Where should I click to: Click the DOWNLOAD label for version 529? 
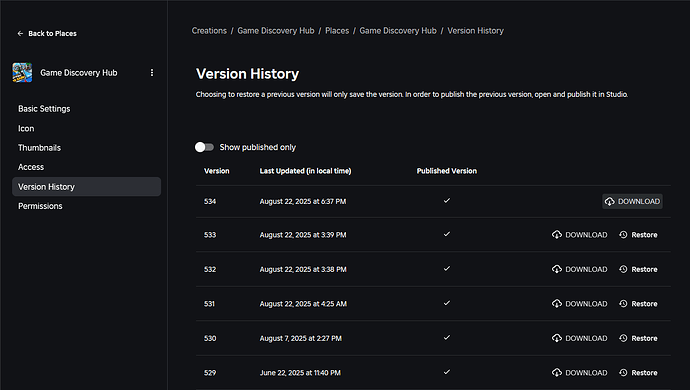pos(586,373)
